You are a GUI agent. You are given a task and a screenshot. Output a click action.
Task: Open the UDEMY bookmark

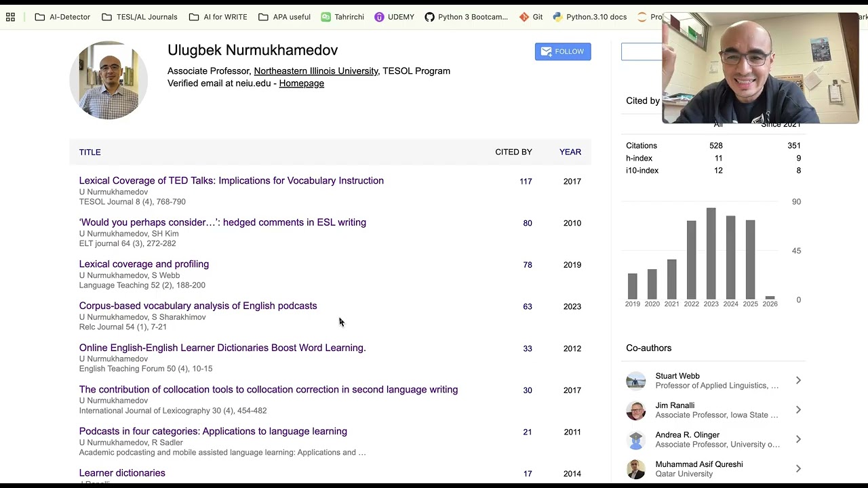tap(394, 17)
